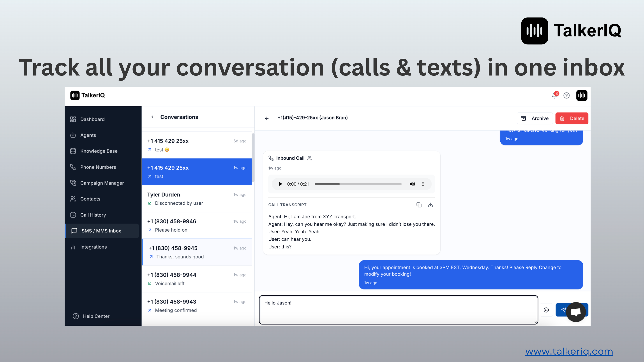Viewport: 644px width, 362px height.
Task: Go back using conversation header arrow
Action: coord(266,118)
